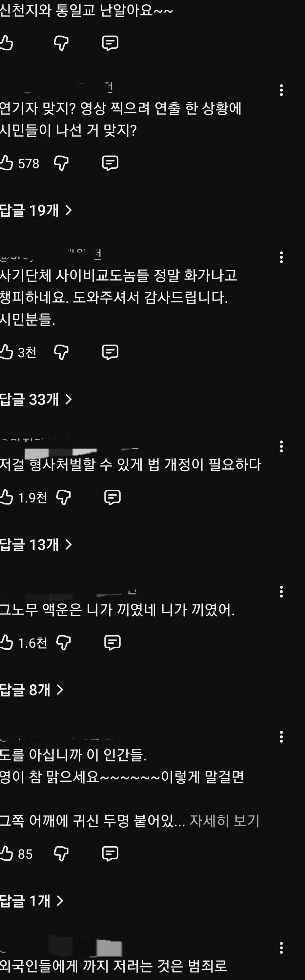305x980 pixels.
Task: Show 답글 1개 reply
Action: (x=31, y=901)
